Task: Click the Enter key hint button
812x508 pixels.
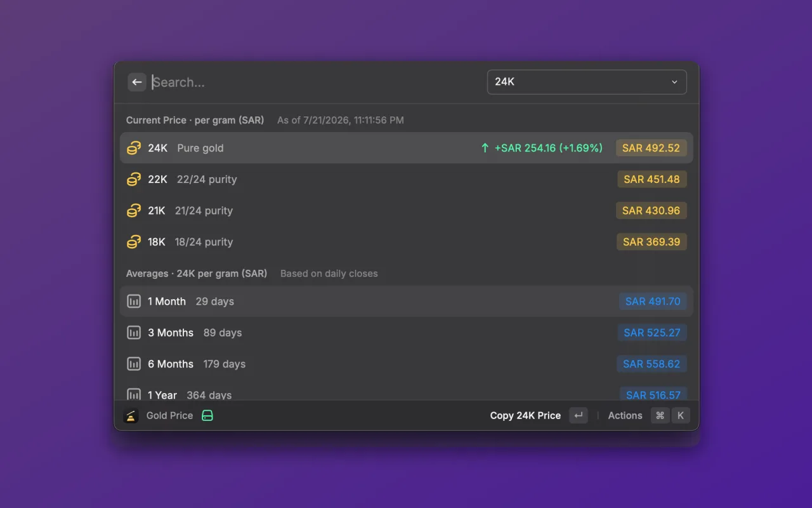Action: click(579, 415)
